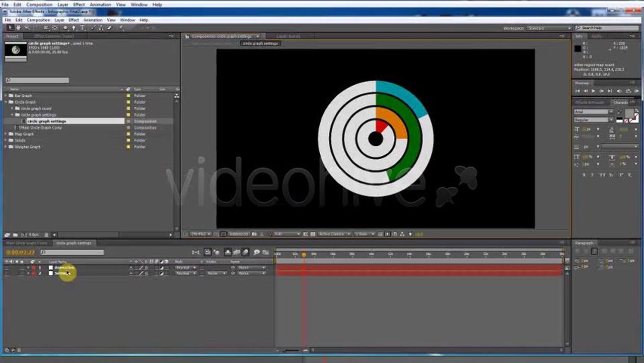The width and height of the screenshot is (644, 363).
Task: Start RAM preview in Preview panel
Action: [x=636, y=91]
